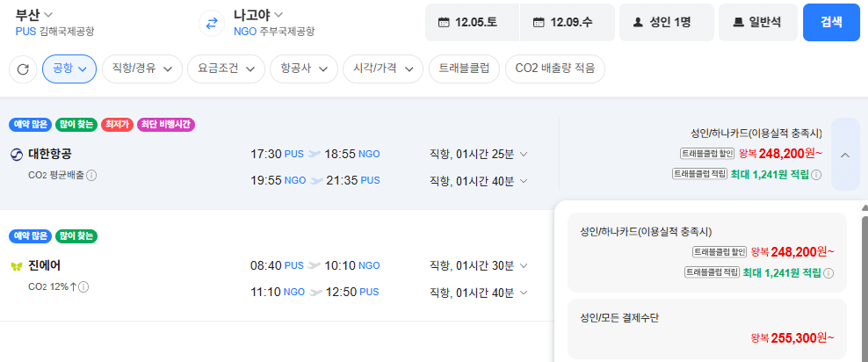Expand Korean Air 19:55 return flight details

tap(524, 180)
